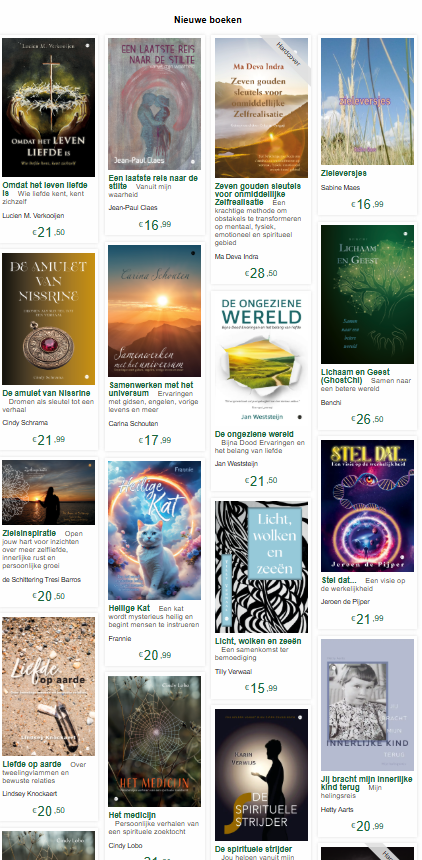Open the 'Omdat het leven liefde is' book cover
Viewport: 422px width, 860px height.
(x=48, y=108)
